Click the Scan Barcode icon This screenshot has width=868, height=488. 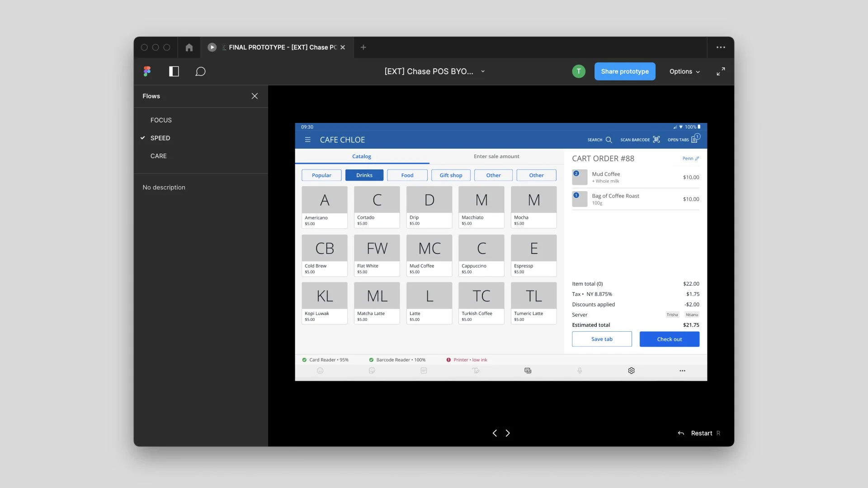[x=656, y=140]
